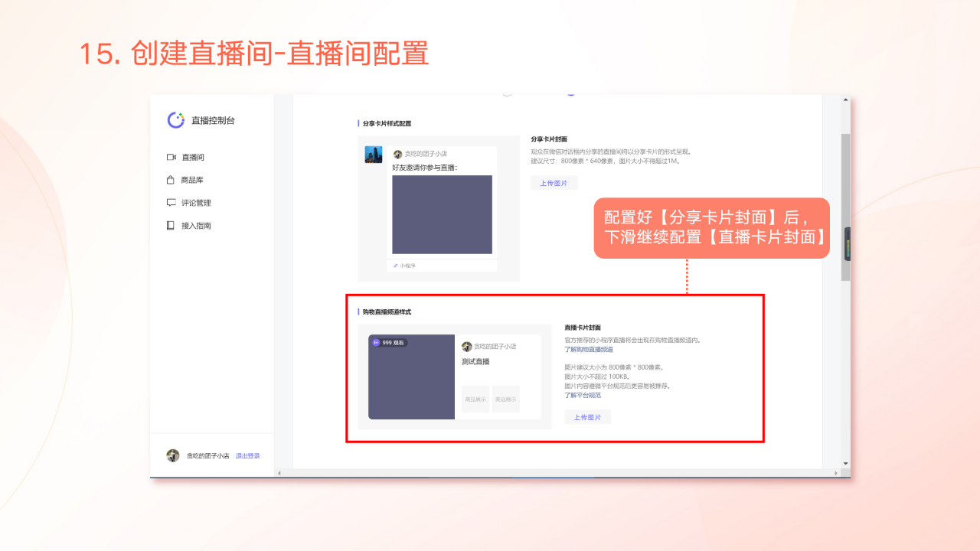Click the 直播卡片封面 heading
Screen dimensions: 980x551
(583, 328)
